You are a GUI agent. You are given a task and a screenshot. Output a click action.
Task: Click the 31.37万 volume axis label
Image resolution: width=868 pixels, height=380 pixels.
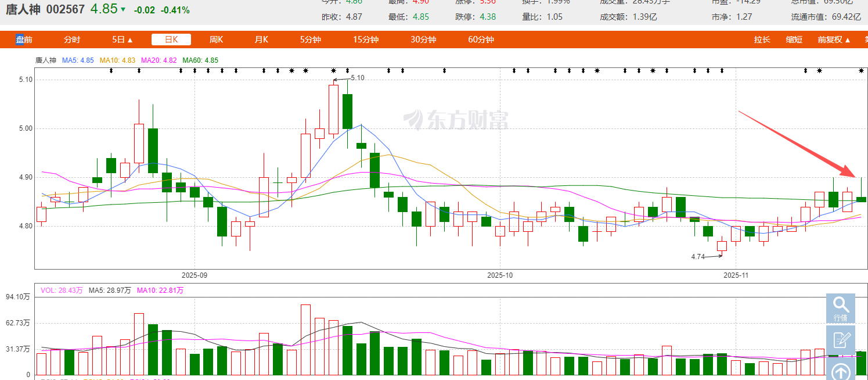click(18, 349)
